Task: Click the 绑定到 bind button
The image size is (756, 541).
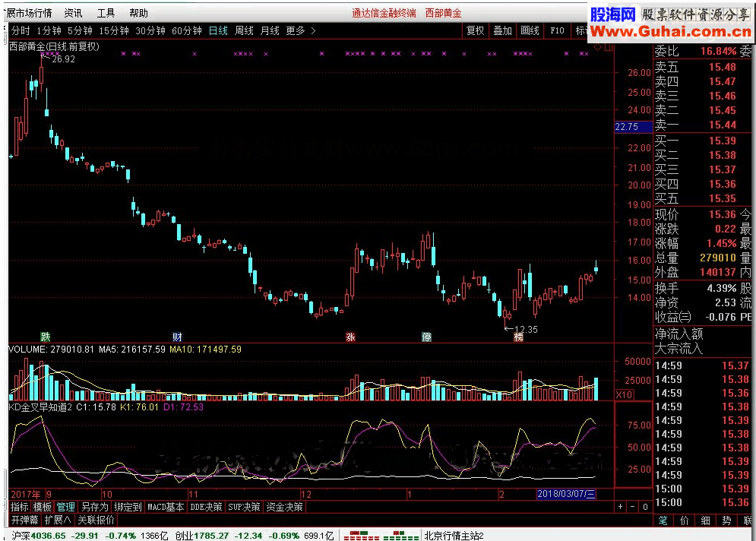Action: pos(128,507)
